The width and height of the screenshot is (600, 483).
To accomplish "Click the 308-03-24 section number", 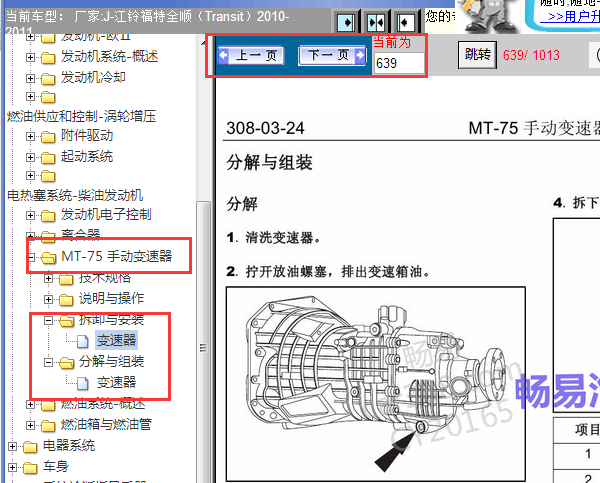I will (x=265, y=128).
